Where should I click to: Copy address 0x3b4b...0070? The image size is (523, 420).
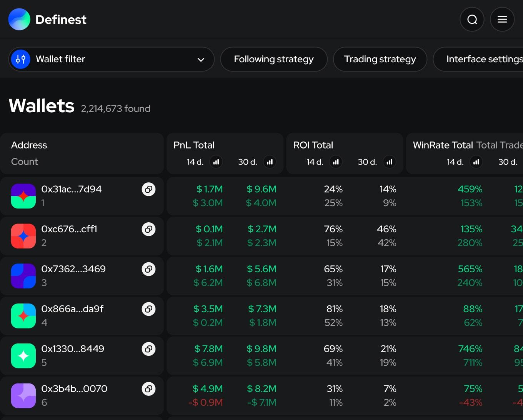[x=148, y=389]
